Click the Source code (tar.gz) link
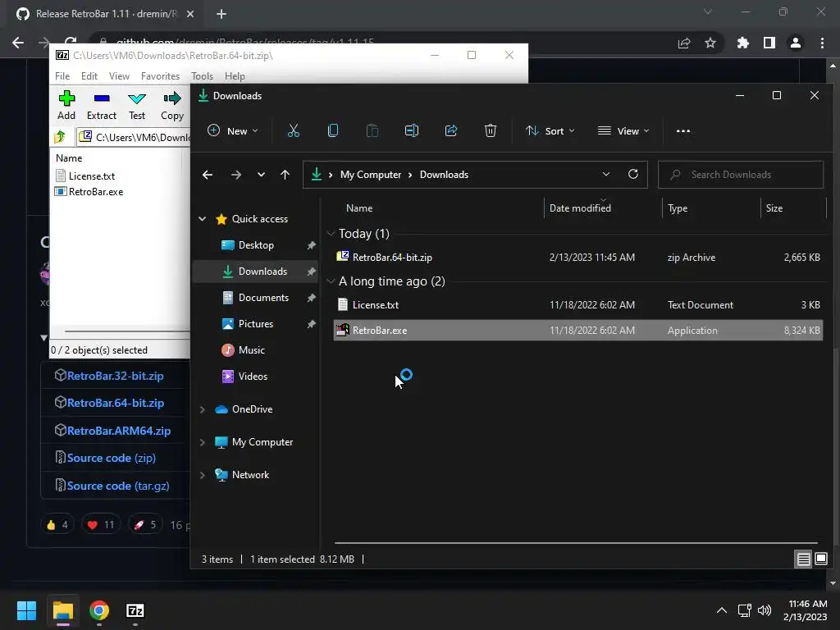Screen dimensions: 840x630 (x=118, y=486)
